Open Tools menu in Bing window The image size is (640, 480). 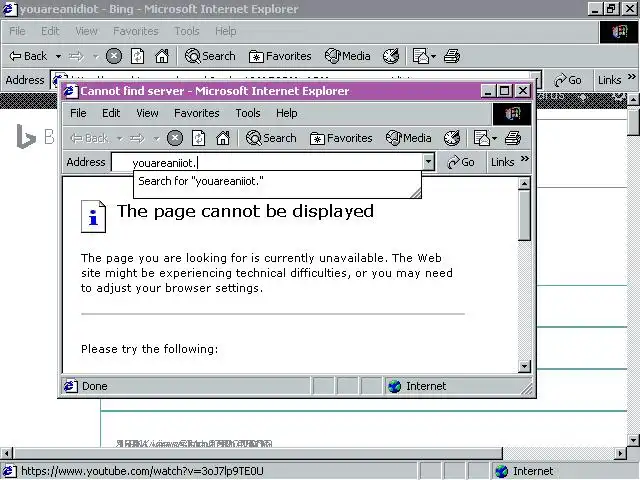coord(187,31)
